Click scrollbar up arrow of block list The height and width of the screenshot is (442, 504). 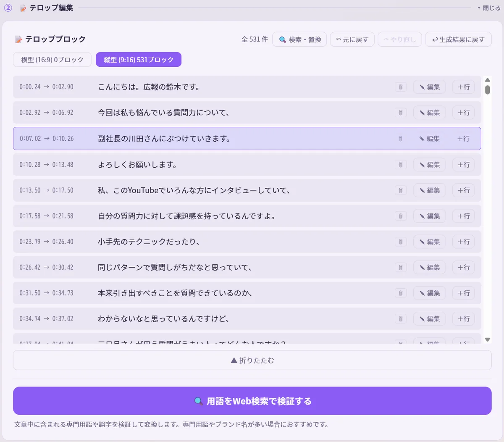[x=487, y=80]
